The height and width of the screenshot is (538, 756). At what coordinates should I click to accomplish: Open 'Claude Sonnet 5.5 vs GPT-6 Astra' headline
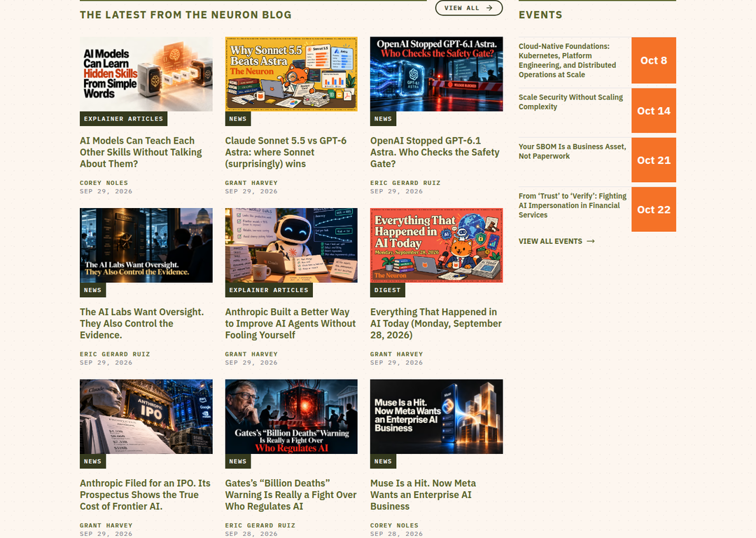(x=286, y=152)
